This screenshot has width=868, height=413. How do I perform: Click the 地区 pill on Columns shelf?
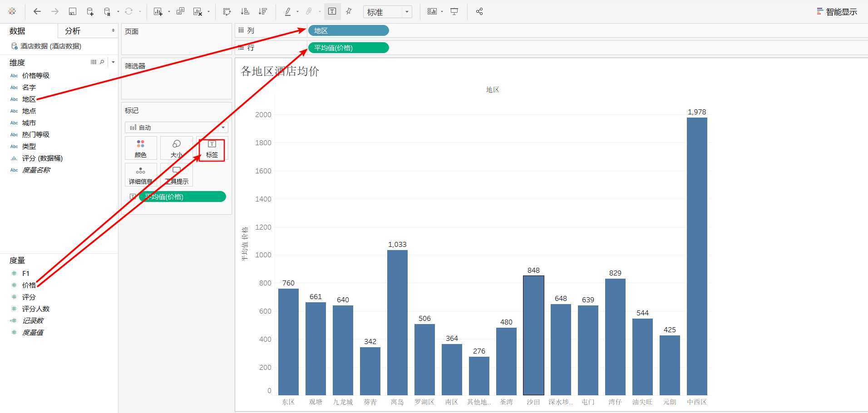click(x=348, y=30)
